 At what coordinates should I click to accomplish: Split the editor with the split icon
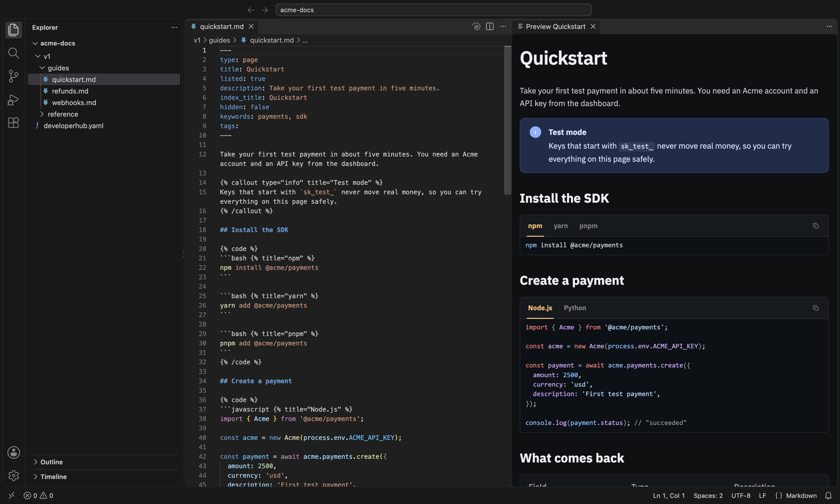pyautogui.click(x=490, y=26)
